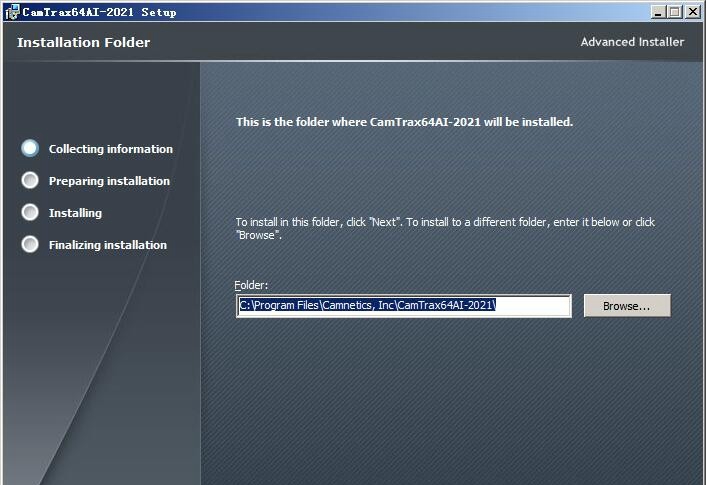Click the 'Installation Folder' heading text
This screenshot has width=706, height=485.
click(x=84, y=42)
